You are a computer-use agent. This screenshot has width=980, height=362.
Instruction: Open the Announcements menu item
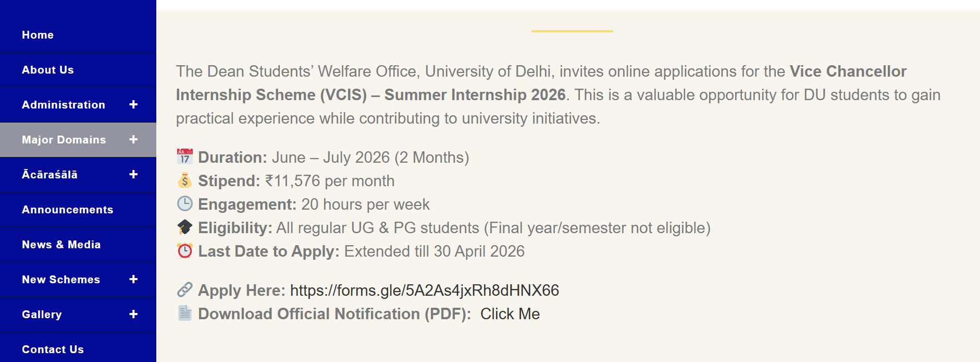68,210
